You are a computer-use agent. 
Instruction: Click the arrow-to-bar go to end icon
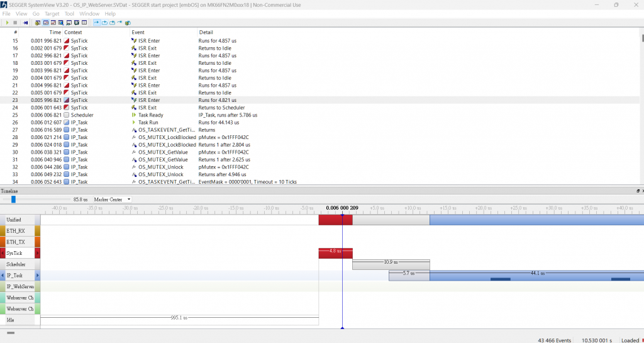(119, 23)
